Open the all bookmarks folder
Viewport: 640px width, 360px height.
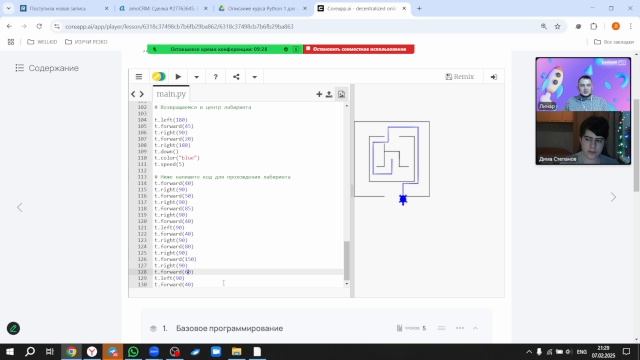pyautogui.click(x=613, y=42)
